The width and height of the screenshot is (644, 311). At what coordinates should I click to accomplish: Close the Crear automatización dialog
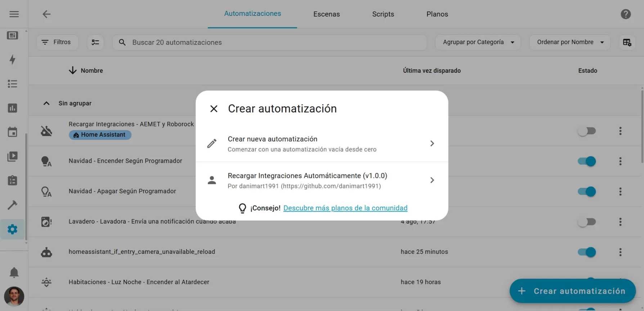[x=214, y=109]
